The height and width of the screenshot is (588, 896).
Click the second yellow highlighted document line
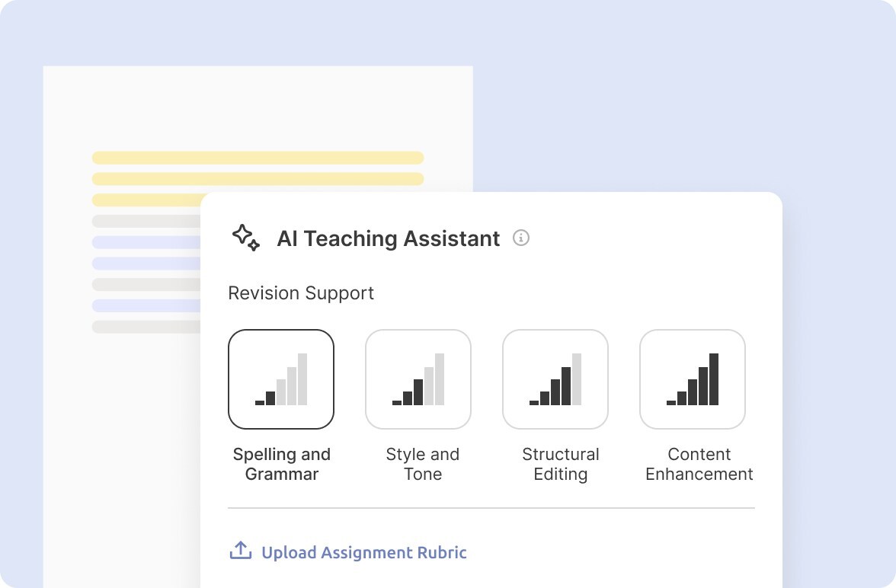pyautogui.click(x=258, y=179)
